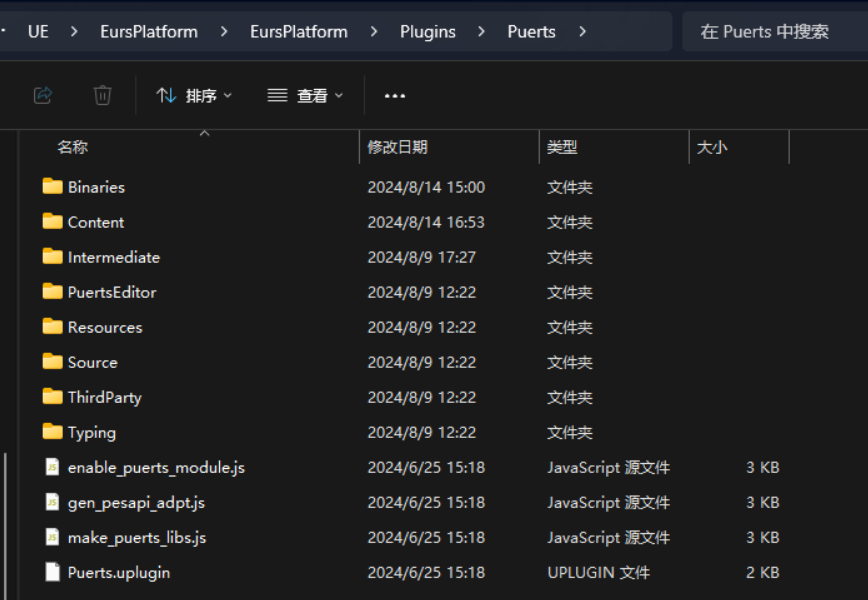Sort by the Date modified (修改日期) column header
868x600 pixels.
tap(397, 147)
